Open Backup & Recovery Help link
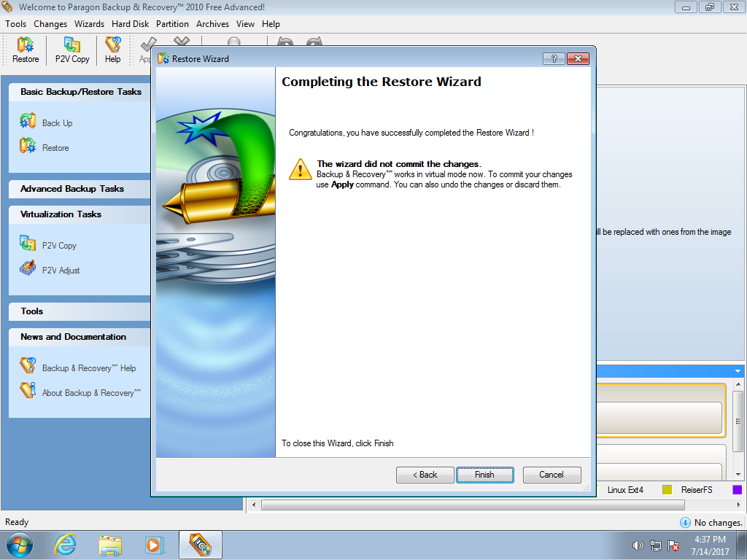 click(x=88, y=368)
